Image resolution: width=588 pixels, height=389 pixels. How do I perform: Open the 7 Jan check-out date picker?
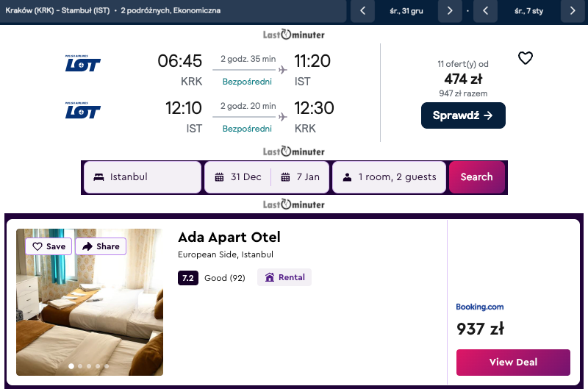click(300, 177)
